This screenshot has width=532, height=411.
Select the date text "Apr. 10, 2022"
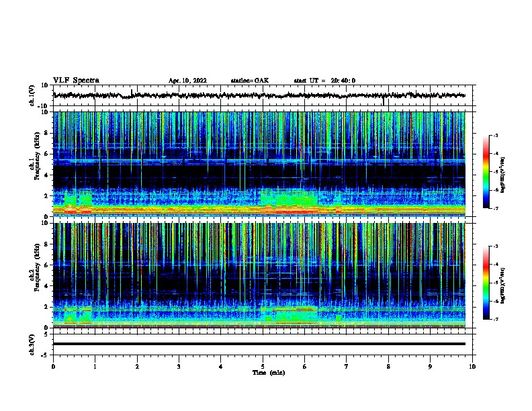coord(187,81)
